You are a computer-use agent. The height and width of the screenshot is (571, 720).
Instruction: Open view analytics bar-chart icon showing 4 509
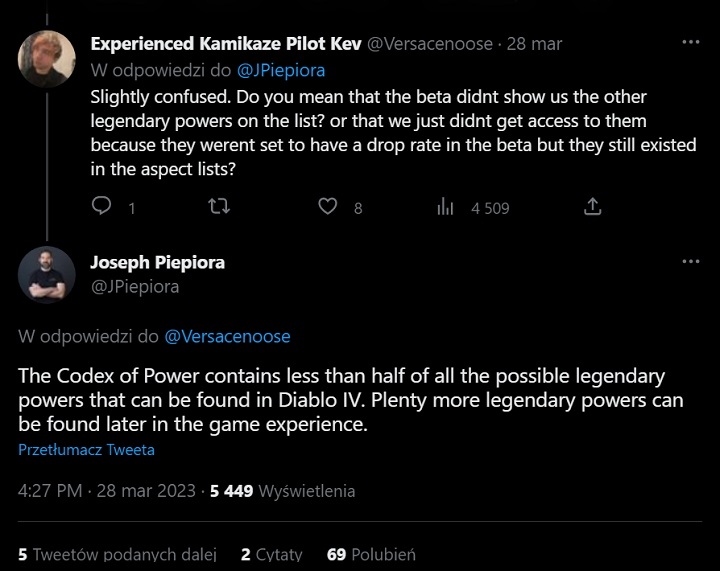[445, 207]
